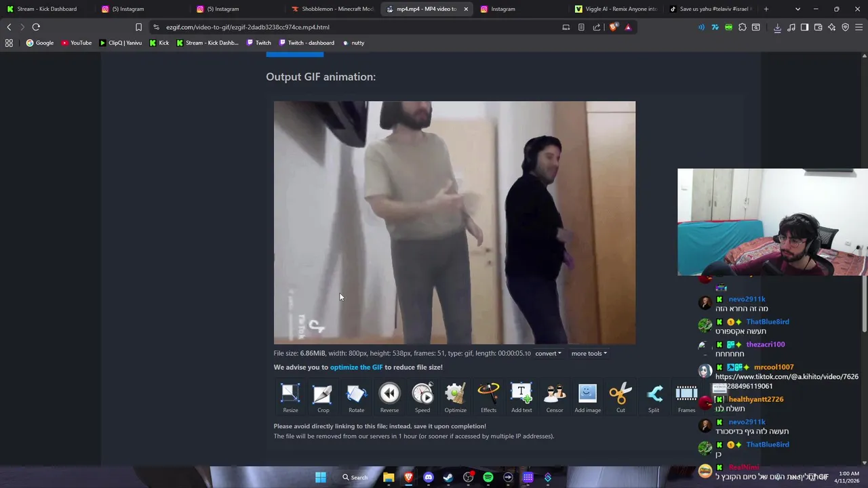This screenshot has height=488, width=868.
Task: Open a new browser tab
Action: pyautogui.click(x=766, y=9)
